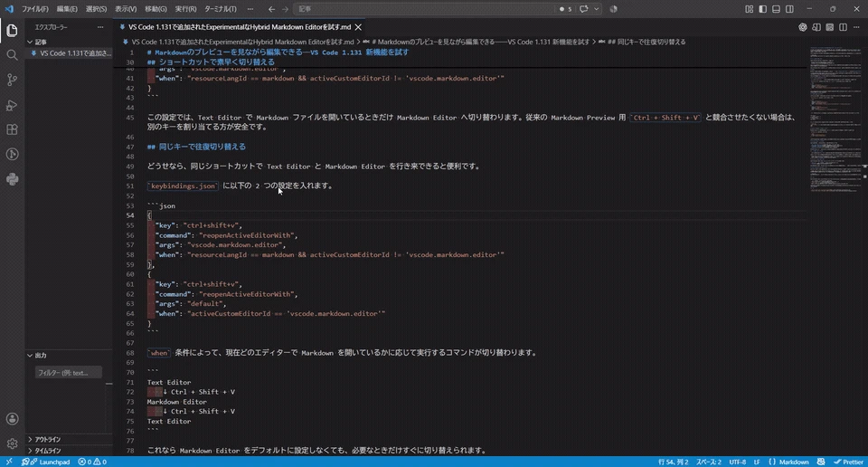Close the open markdown file tab

coord(358,27)
